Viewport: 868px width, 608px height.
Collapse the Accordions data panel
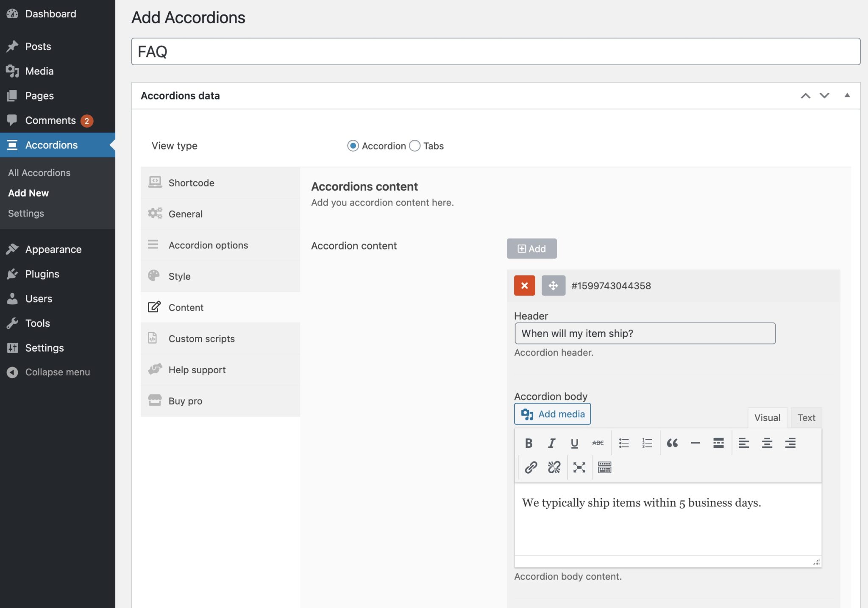pos(847,95)
